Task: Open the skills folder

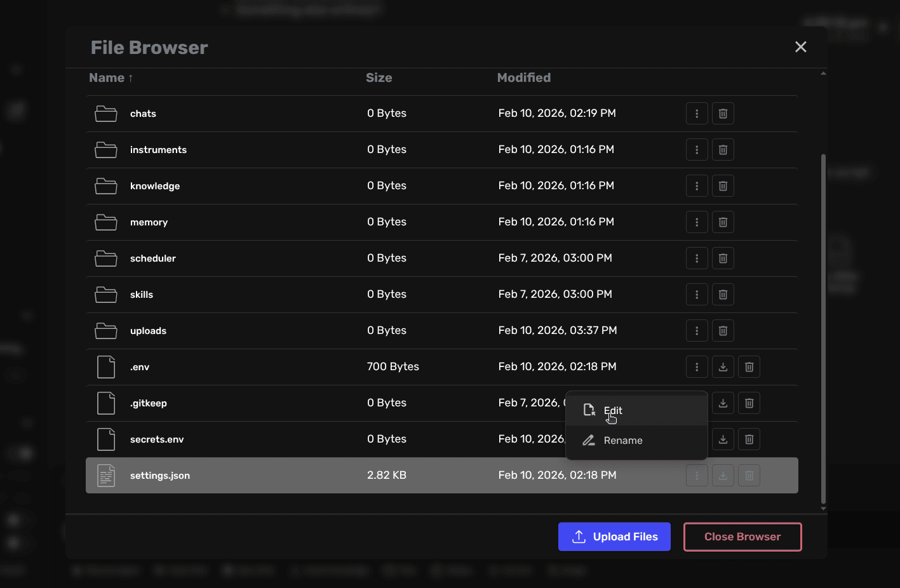Action: point(142,295)
